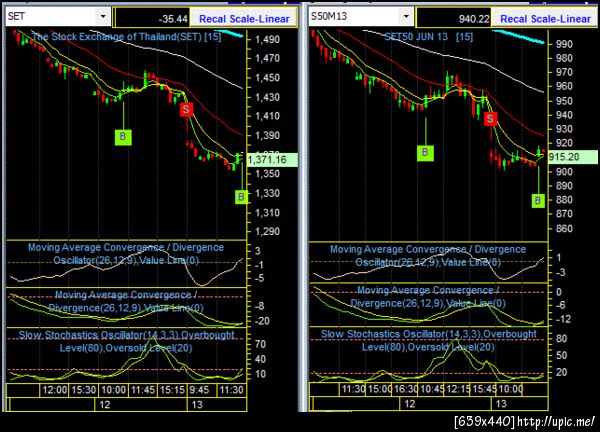Click the 15:45 time label on S50M13 chart

click(x=484, y=389)
